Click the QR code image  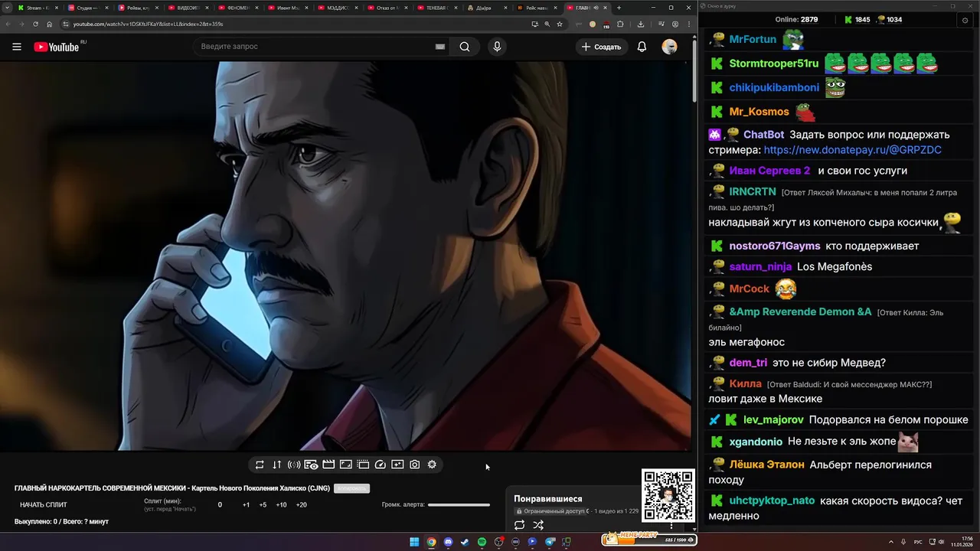668,495
